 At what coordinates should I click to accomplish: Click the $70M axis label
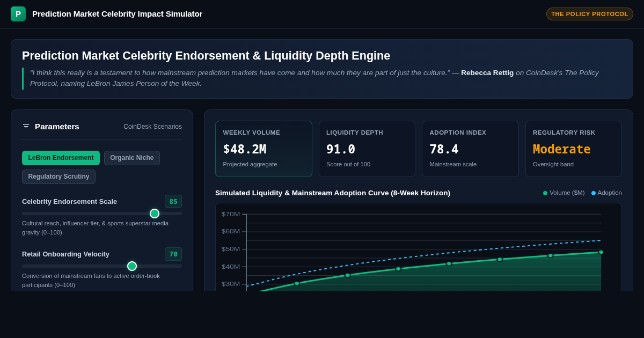point(231,214)
